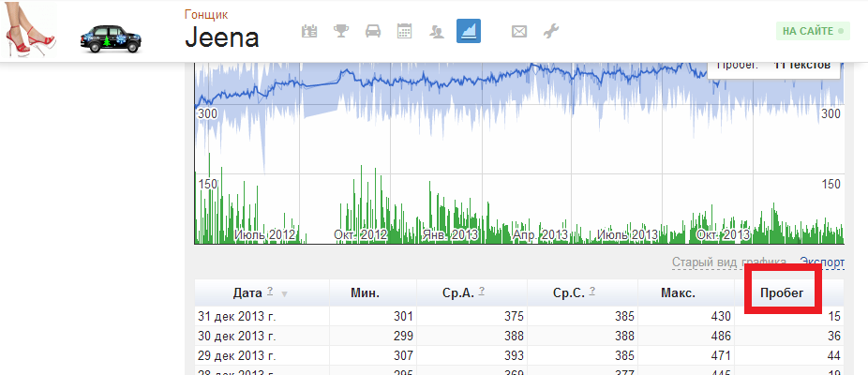Viewport: 868px width, 375px height.
Task: Toggle the sort arrow in Дата column
Action: coord(284,294)
